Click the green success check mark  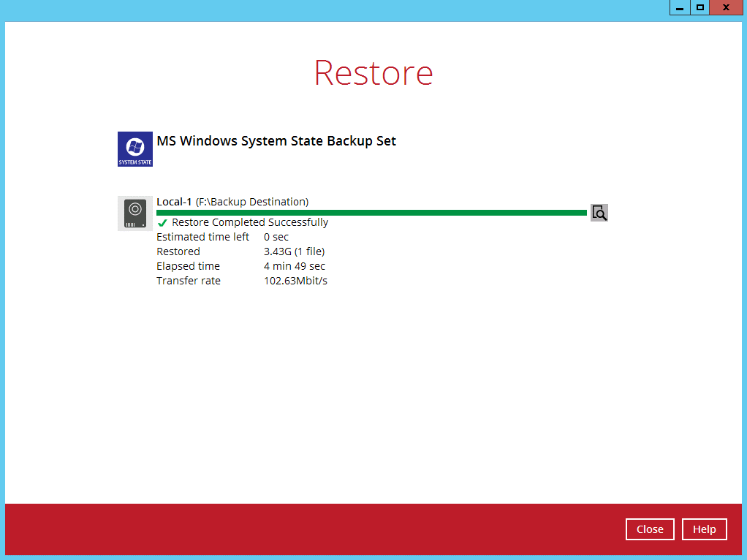pos(162,223)
